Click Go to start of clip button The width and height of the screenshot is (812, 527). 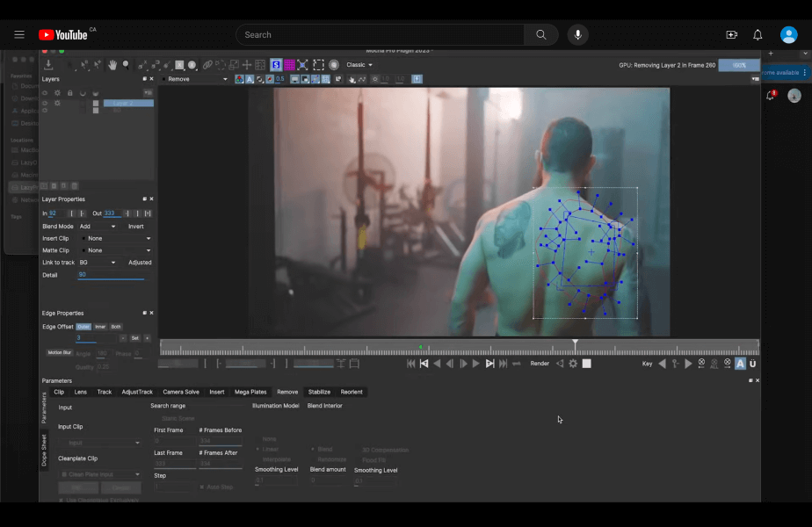[x=410, y=364]
